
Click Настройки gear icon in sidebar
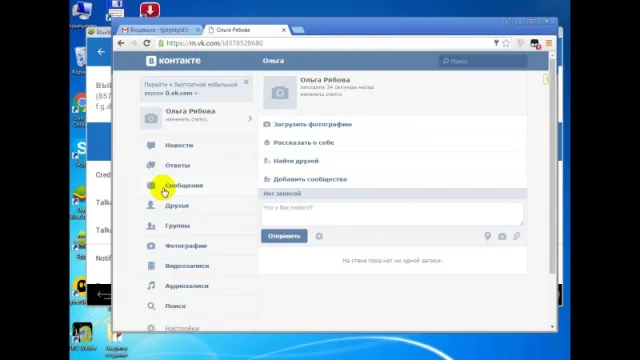coord(151,328)
